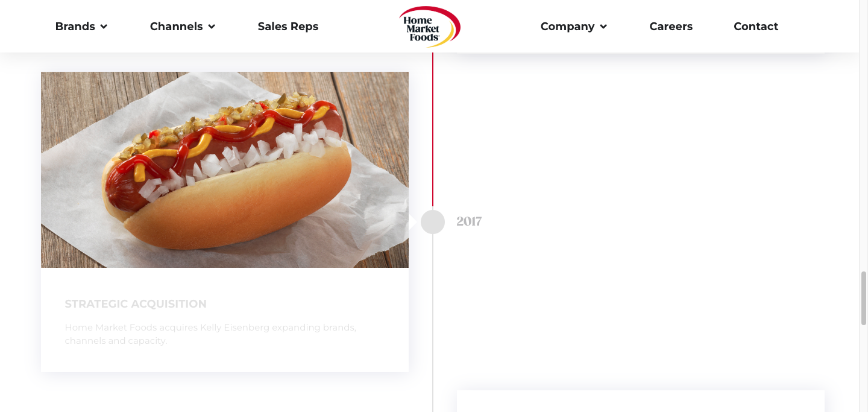The image size is (868, 412).
Task: Expand the Company menu chevron
Action: [603, 27]
